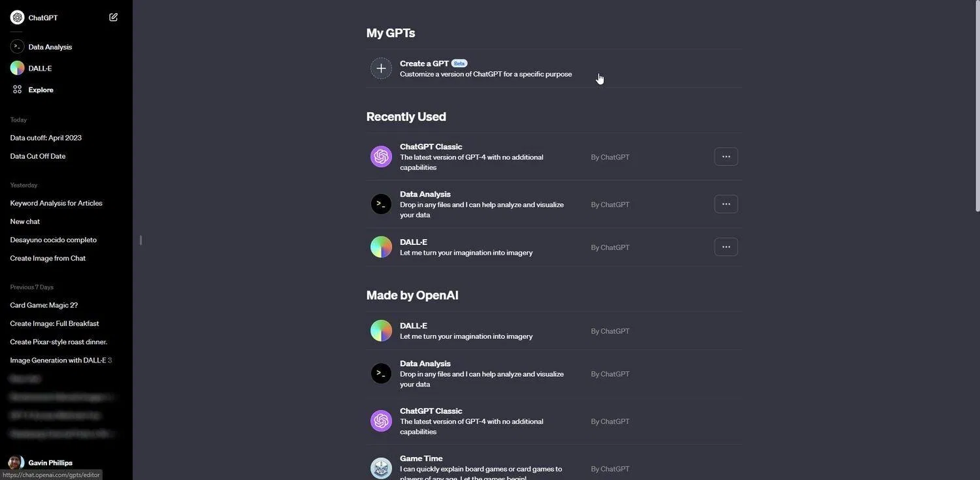Open Data Analysis under Made by OpenAI
The width and height of the screenshot is (980, 480).
point(425,364)
